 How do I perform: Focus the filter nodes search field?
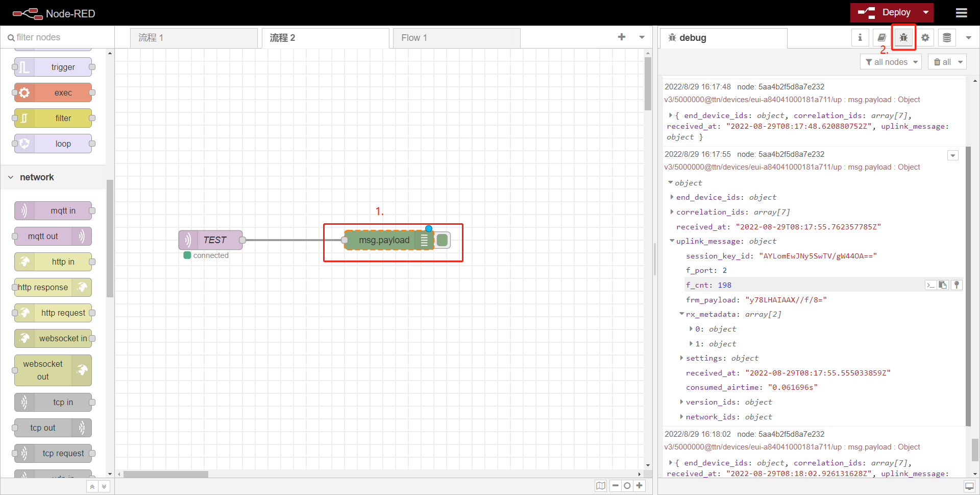[x=57, y=37]
